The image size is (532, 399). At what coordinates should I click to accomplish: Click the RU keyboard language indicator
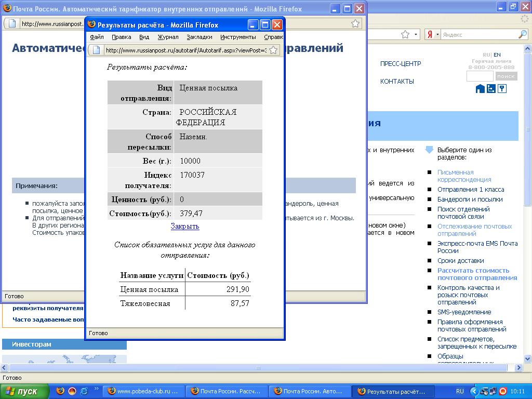pos(460,391)
